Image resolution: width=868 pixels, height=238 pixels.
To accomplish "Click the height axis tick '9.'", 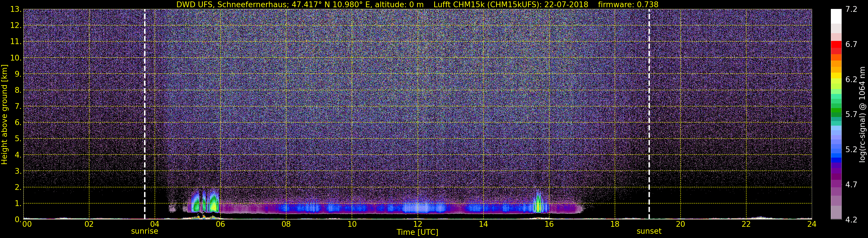I will point(18,74).
